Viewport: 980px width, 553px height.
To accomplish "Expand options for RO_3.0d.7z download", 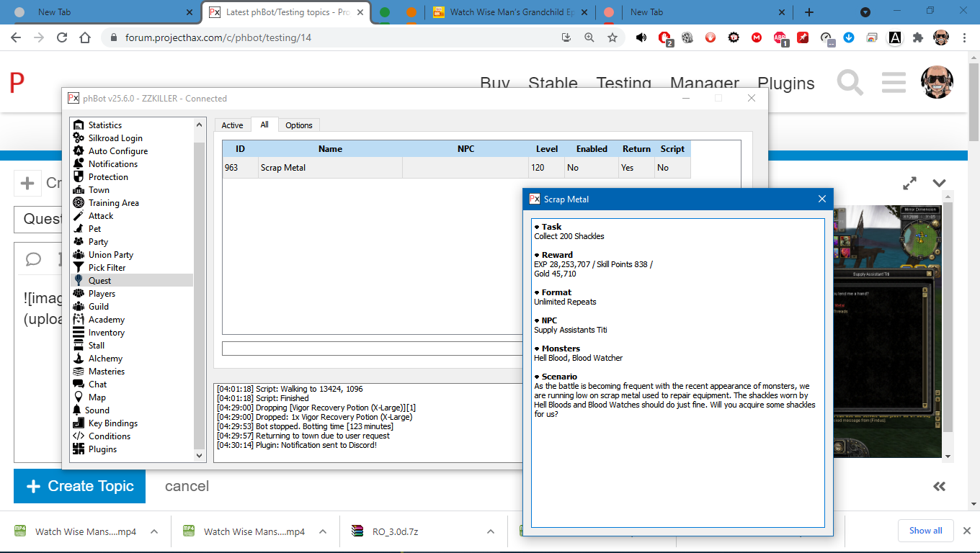I will tap(491, 532).
